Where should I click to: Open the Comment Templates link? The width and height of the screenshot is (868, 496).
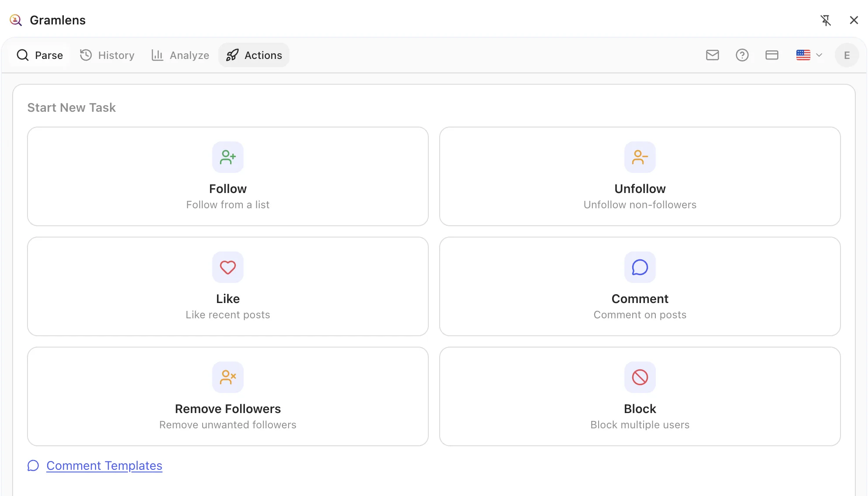tap(104, 465)
